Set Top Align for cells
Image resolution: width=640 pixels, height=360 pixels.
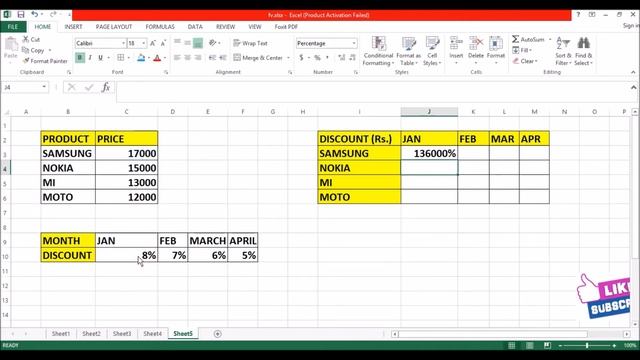coord(177,42)
